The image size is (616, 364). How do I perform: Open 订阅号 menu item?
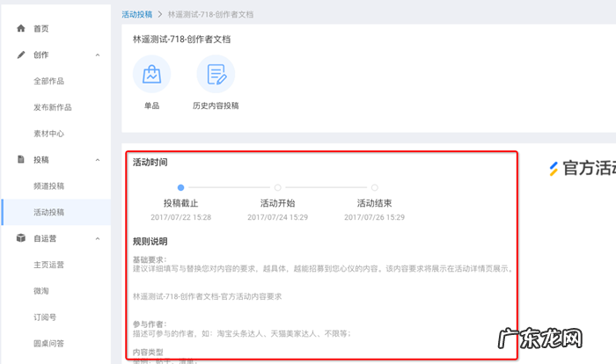tap(45, 317)
